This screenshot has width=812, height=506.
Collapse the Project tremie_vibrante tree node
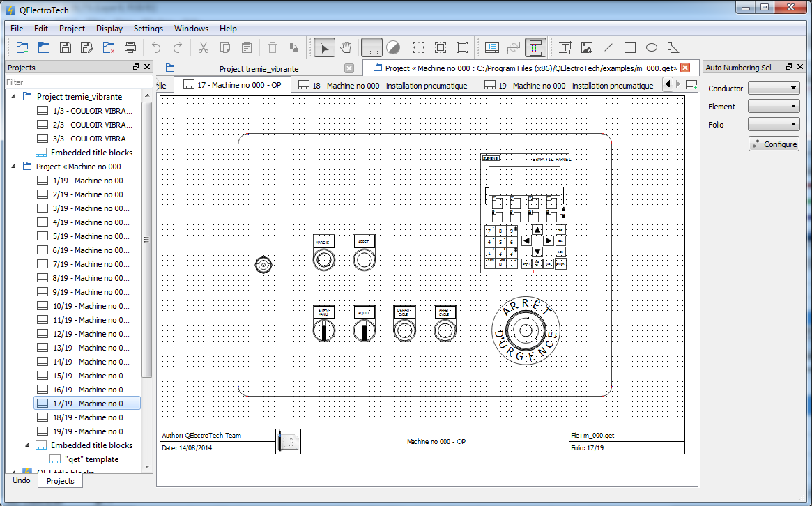click(x=13, y=96)
